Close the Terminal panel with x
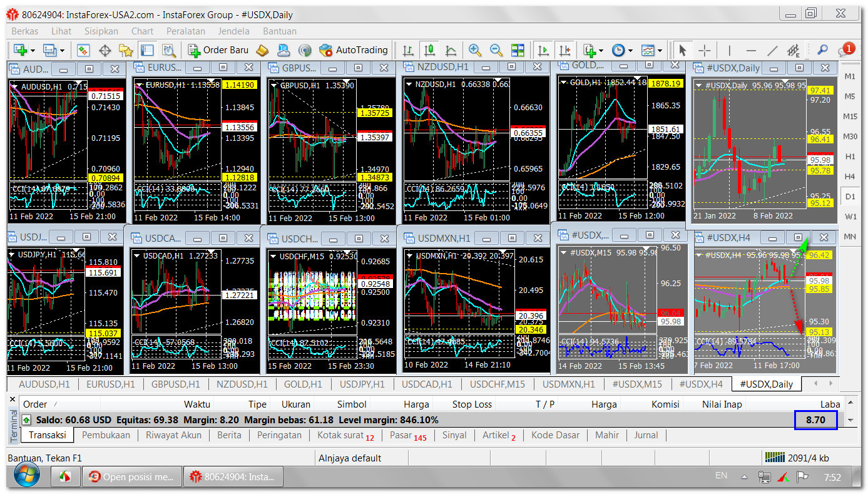The width and height of the screenshot is (868, 494). (12, 398)
